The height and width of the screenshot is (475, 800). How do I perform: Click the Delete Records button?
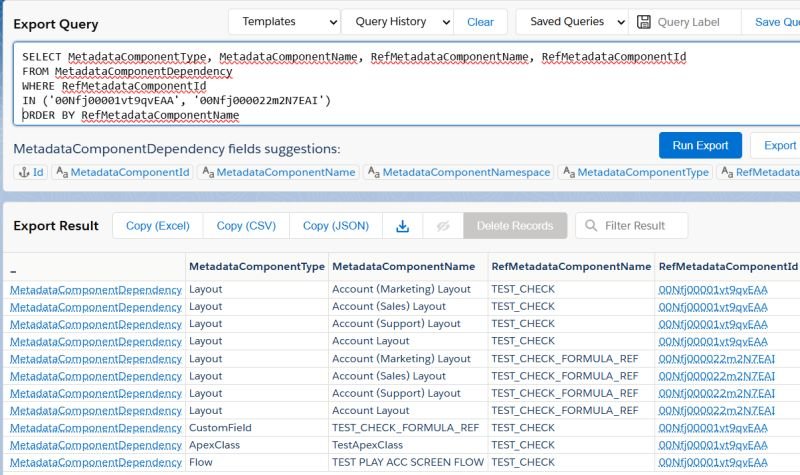point(515,226)
